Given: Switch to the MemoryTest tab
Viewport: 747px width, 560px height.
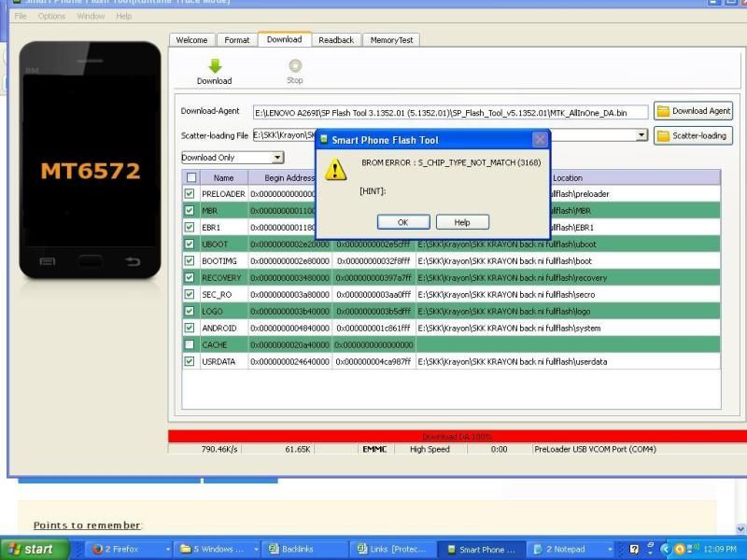Looking at the screenshot, I should [391, 40].
